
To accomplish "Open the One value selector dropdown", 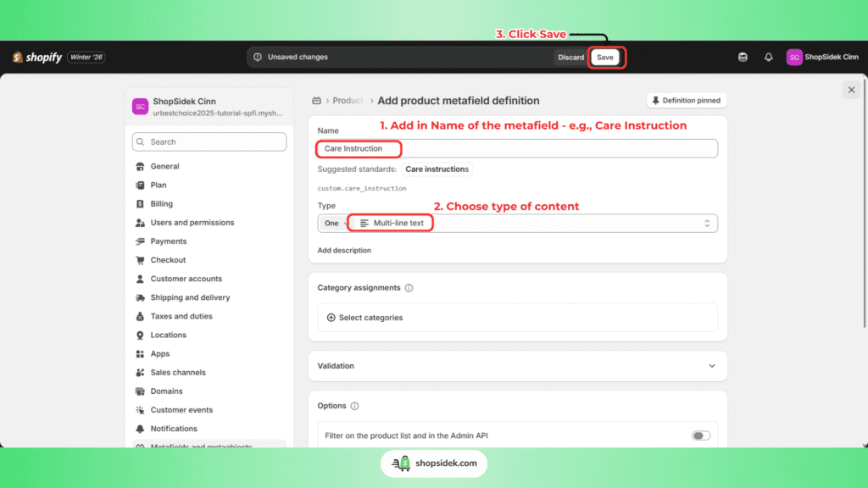I will (x=331, y=224).
